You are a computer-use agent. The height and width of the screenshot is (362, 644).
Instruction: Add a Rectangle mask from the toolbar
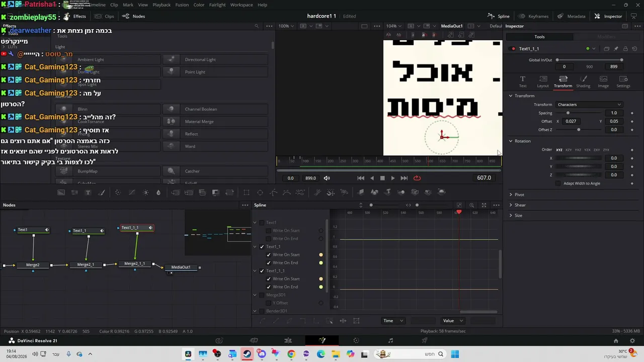point(247,193)
